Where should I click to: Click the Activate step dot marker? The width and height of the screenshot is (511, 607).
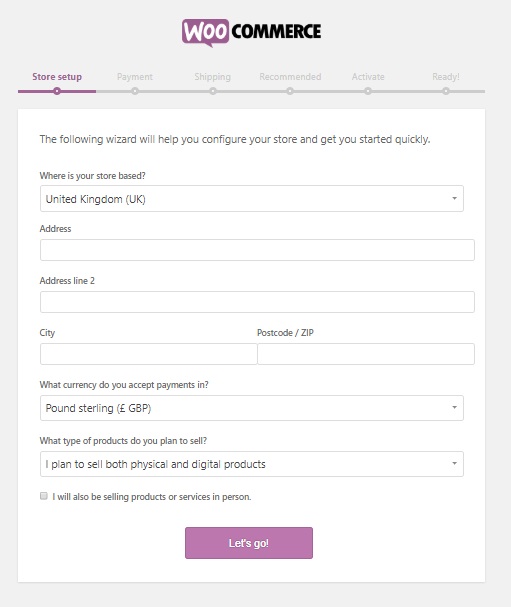[368, 91]
